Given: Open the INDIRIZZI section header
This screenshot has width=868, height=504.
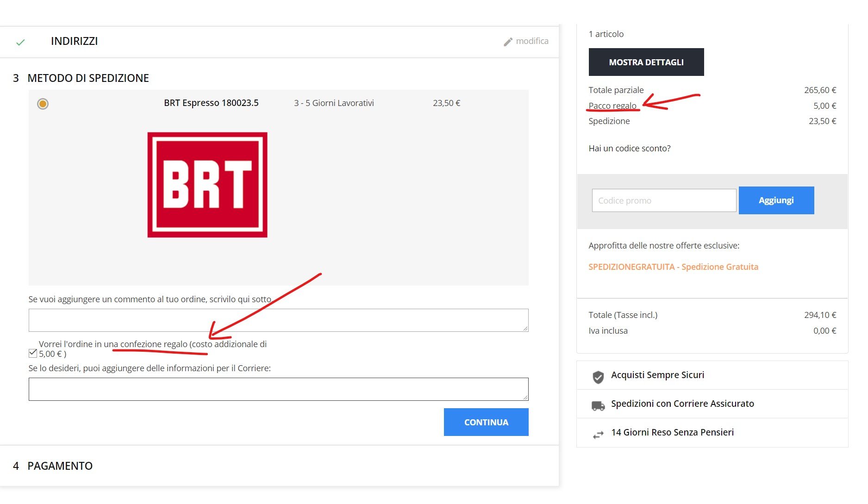Looking at the screenshot, I should (74, 41).
